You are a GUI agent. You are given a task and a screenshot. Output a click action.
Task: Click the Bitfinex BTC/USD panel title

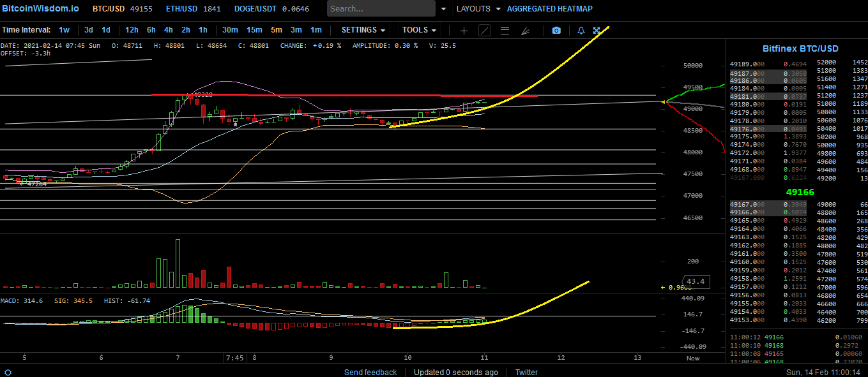tap(800, 48)
